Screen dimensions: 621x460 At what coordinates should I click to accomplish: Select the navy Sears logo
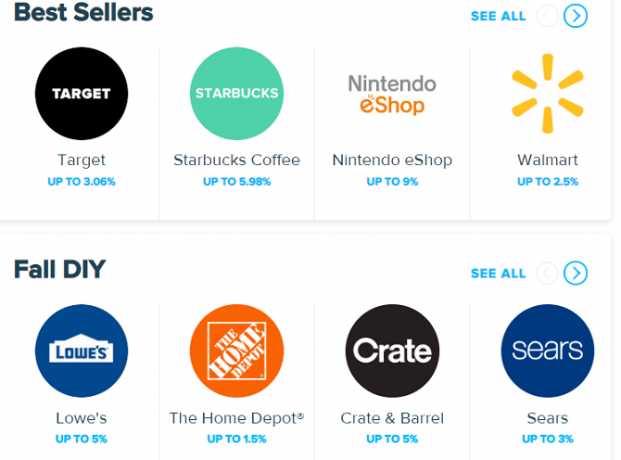click(x=548, y=351)
